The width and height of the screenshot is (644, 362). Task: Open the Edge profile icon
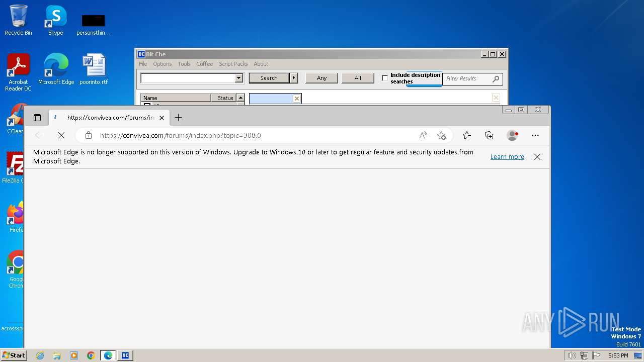512,135
